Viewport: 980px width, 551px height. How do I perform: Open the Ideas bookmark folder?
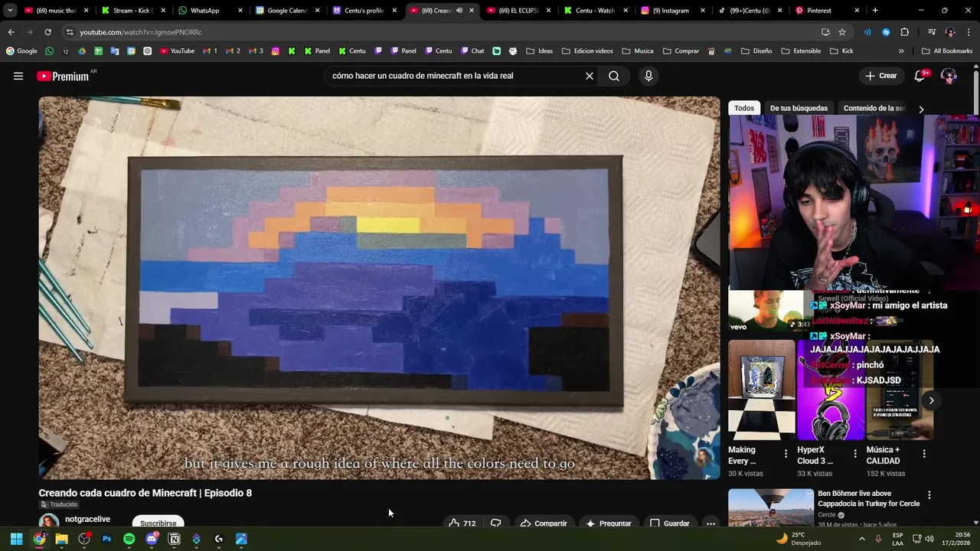[x=539, y=51]
